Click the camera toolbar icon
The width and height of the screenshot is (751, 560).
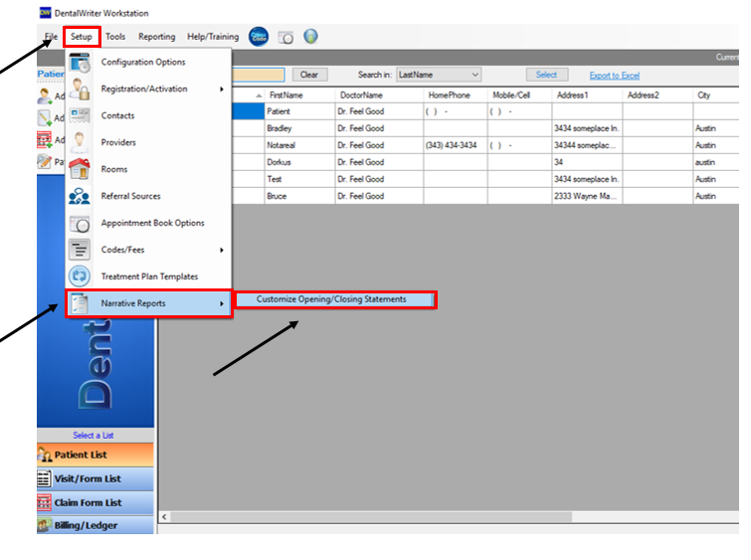285,38
